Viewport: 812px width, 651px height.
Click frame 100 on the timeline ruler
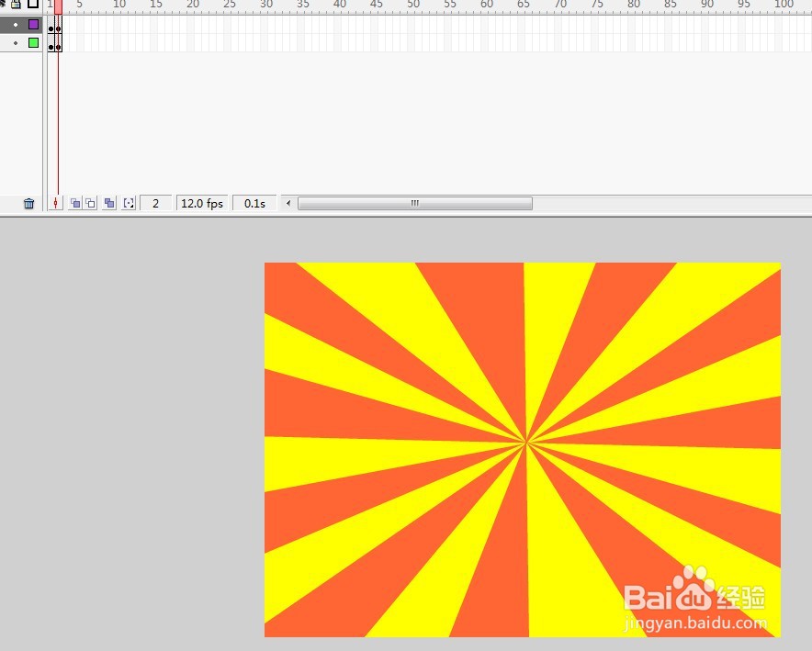click(x=784, y=5)
